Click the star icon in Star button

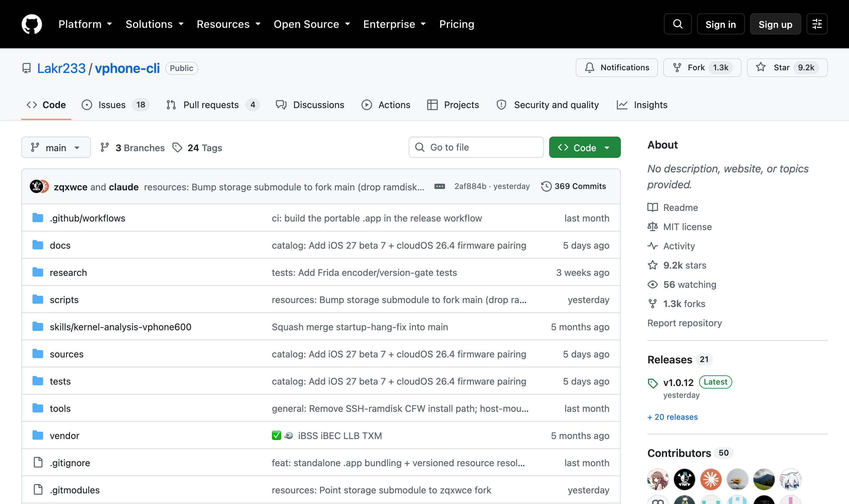click(761, 67)
